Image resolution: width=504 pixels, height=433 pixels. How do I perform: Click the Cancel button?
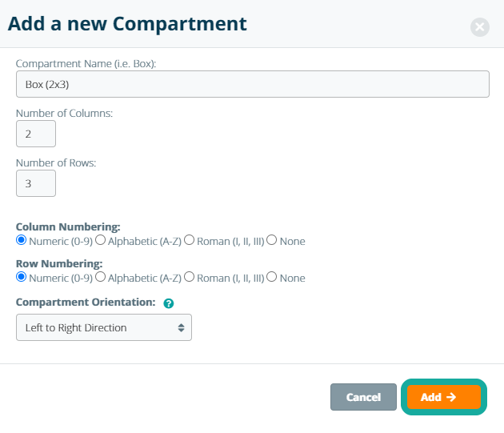363,397
